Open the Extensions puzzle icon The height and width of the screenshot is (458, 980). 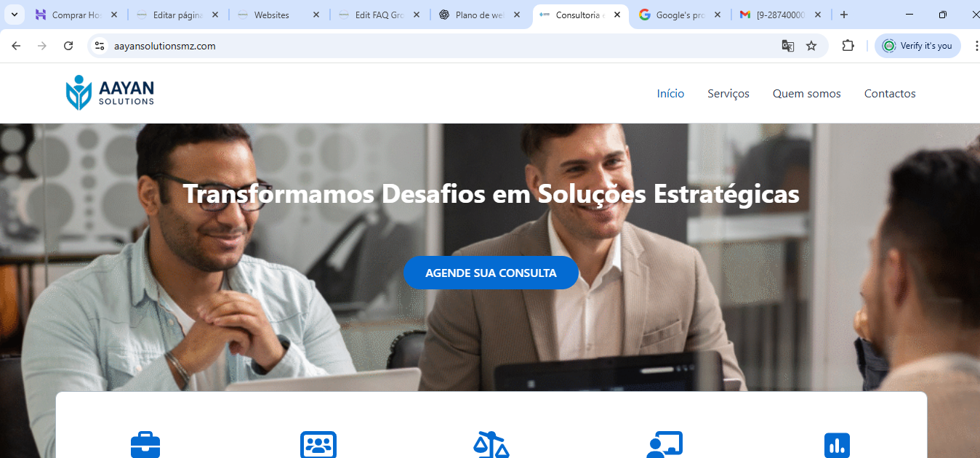coord(848,46)
